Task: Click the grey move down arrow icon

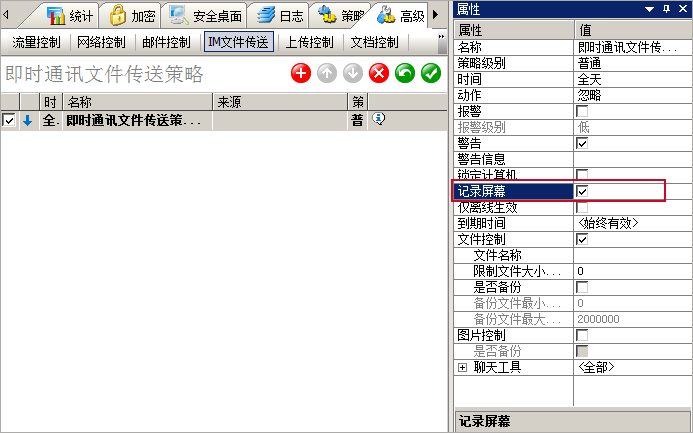Action: point(353,73)
